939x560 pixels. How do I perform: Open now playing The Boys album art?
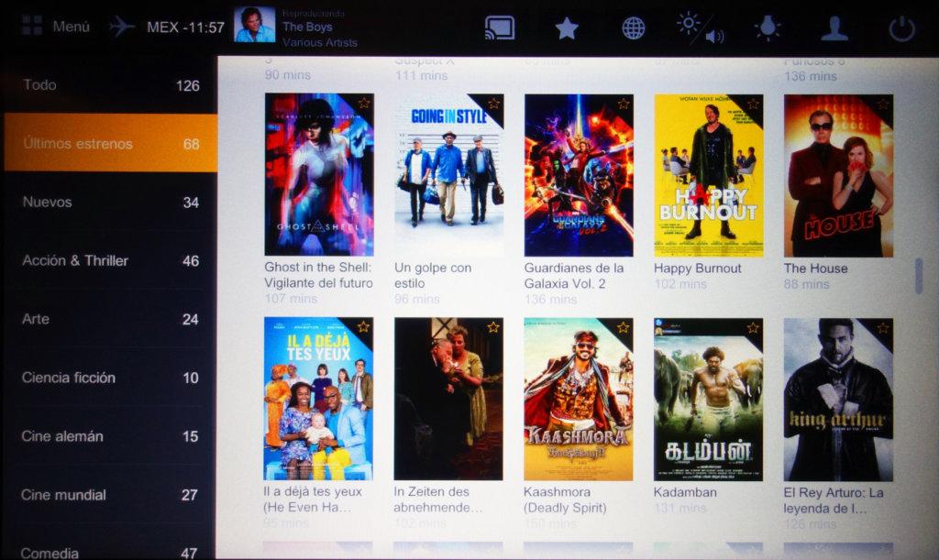[255, 25]
